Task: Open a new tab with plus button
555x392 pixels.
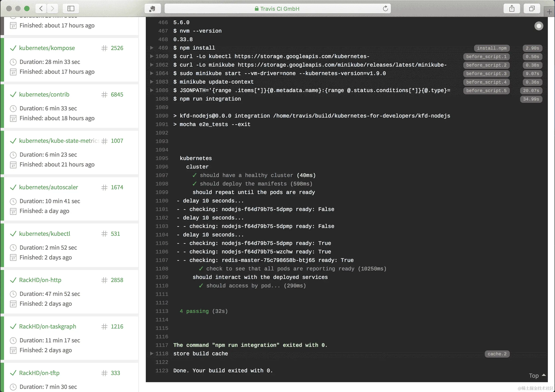Action: click(x=549, y=12)
